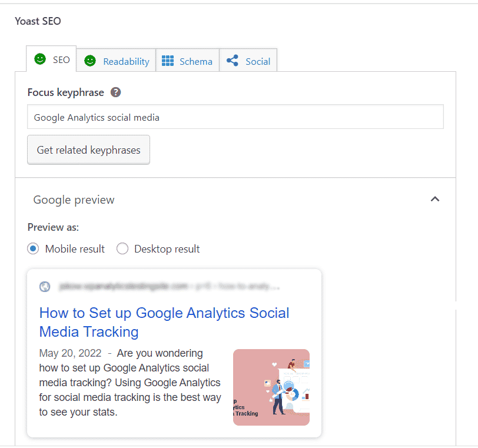Screen dimensions: 478x448
Task: Click the site favicon in the preview snippet
Action: tap(45, 287)
